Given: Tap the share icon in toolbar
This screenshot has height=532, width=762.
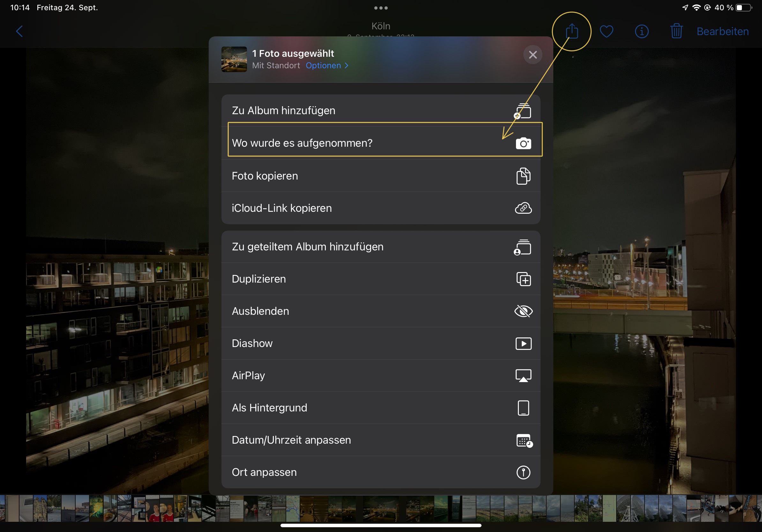Looking at the screenshot, I should pos(571,32).
